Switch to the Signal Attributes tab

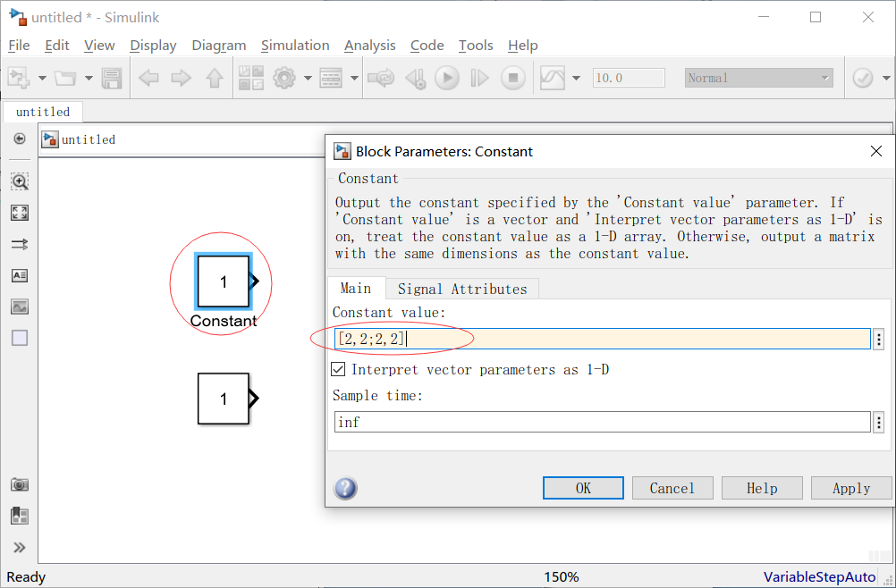click(462, 288)
